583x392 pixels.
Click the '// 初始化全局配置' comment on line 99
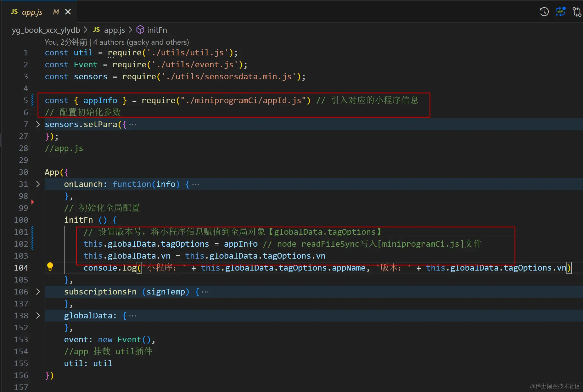[x=102, y=208]
